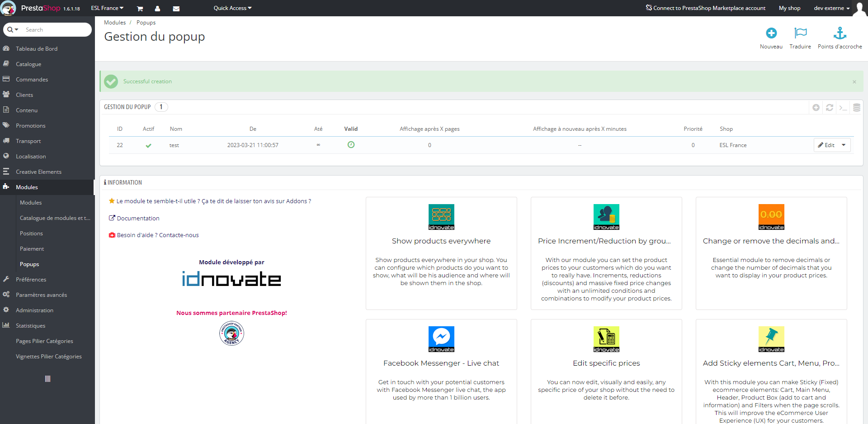
Task: Open Add Sticky elements module icon
Action: pyautogui.click(x=771, y=339)
